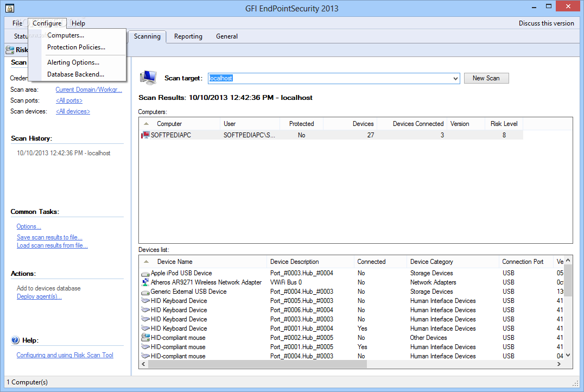Select the Apple iPod USB Device row

pos(352,273)
